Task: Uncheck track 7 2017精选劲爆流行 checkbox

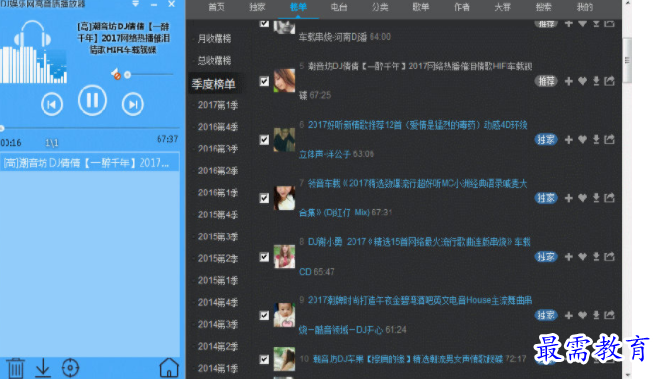Action: point(264,198)
